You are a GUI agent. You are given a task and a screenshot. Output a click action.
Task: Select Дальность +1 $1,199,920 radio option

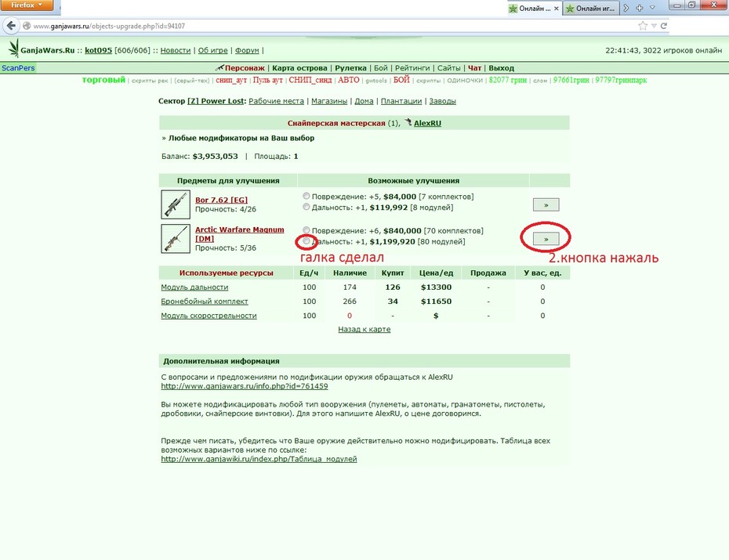(306, 241)
